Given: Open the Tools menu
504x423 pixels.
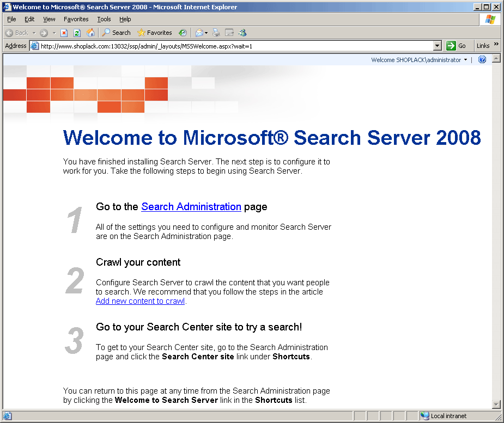Looking at the screenshot, I should [x=104, y=19].
